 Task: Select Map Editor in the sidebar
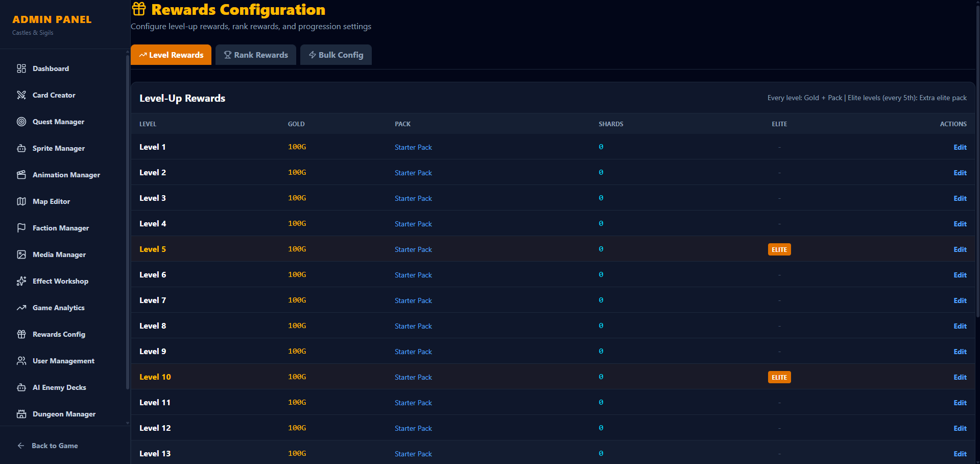pyautogui.click(x=63, y=201)
